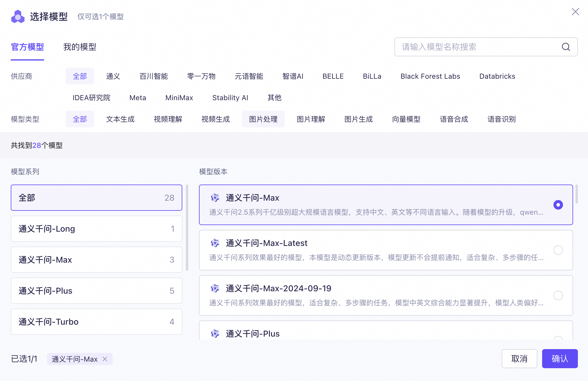Click the 已选1/1 selection counter
Viewport: 588px width, 381px height.
coord(24,359)
